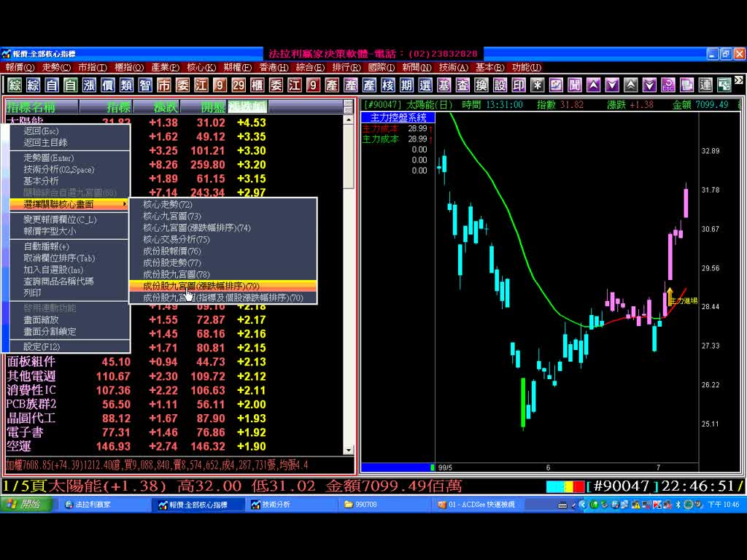The image size is (747, 560).
Task: Choose 列印 in the context menu
Action: tap(70, 293)
